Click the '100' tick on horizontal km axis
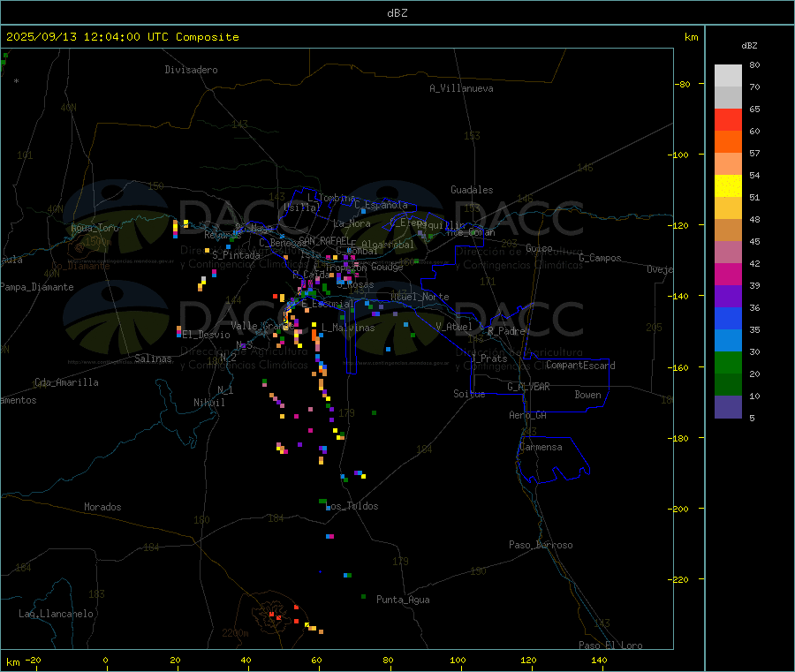795x672 pixels. pyautogui.click(x=458, y=660)
